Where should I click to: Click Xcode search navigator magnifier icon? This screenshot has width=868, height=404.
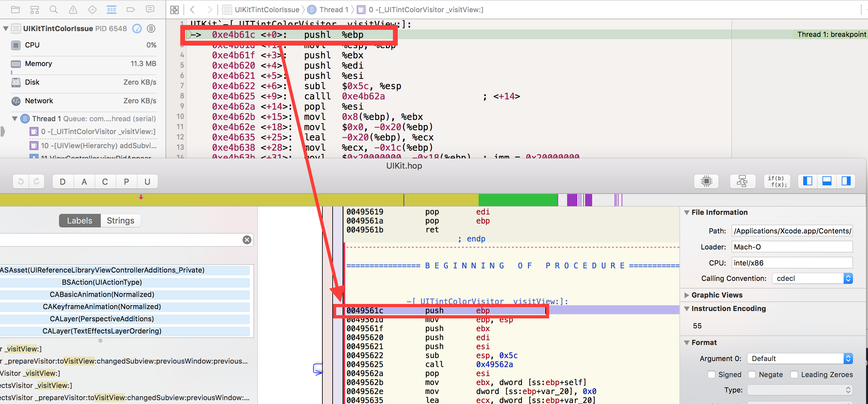tap(54, 9)
